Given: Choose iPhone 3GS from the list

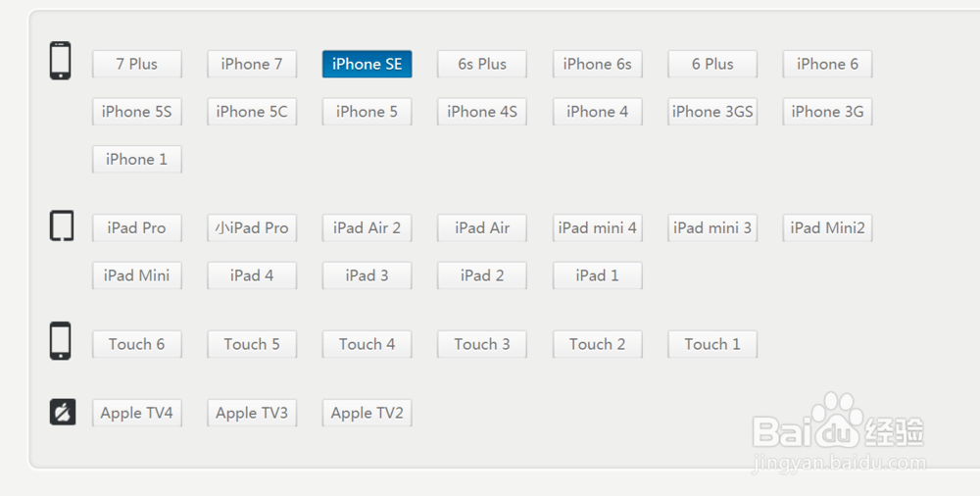Looking at the screenshot, I should point(712,112).
